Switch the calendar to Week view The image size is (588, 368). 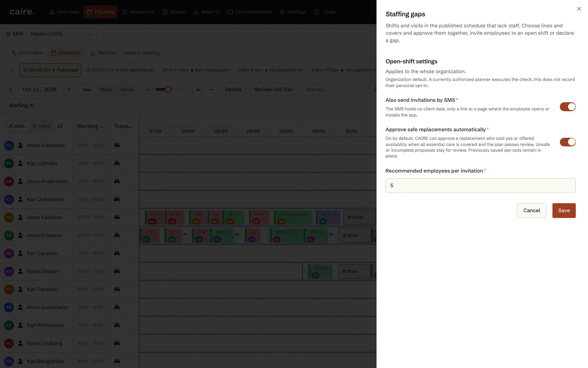click(106, 90)
